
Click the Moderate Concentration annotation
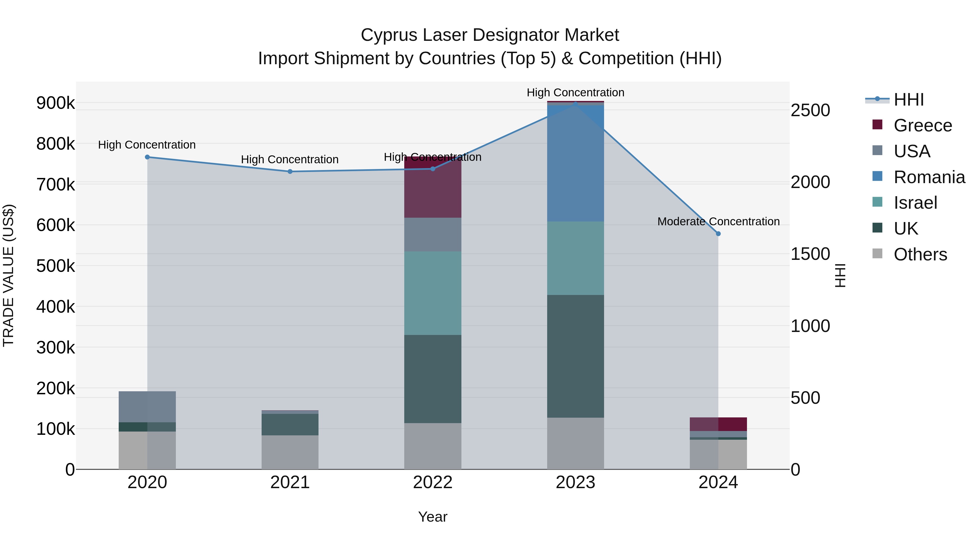pos(718,221)
